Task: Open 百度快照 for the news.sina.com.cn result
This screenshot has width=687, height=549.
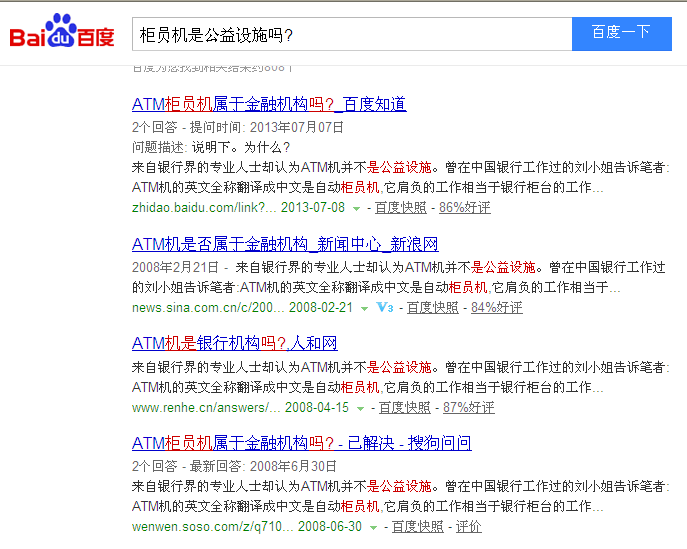Action: point(432,308)
